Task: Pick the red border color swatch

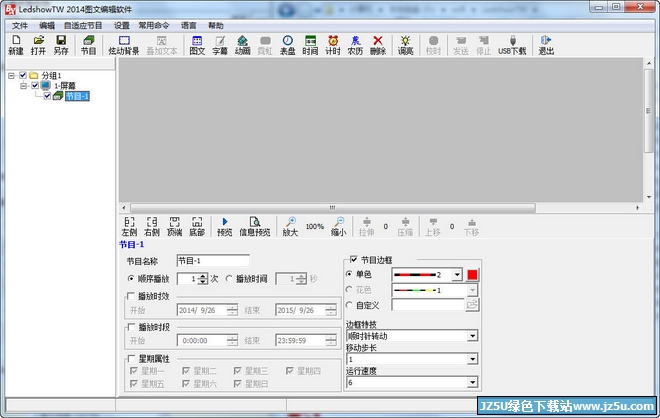Action: pos(472,275)
